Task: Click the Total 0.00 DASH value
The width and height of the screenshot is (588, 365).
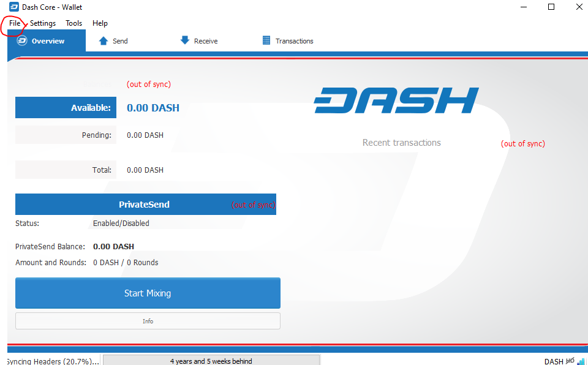Action: (x=145, y=170)
